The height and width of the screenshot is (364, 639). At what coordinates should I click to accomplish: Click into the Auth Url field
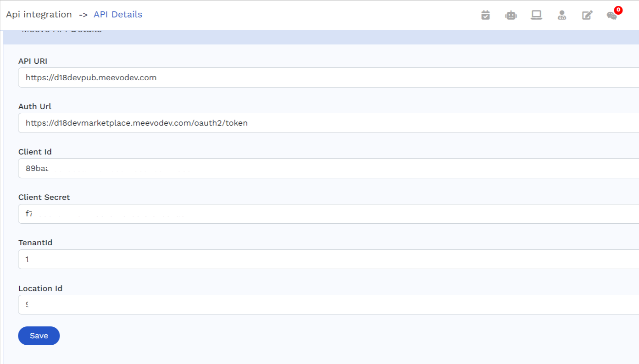tap(328, 123)
